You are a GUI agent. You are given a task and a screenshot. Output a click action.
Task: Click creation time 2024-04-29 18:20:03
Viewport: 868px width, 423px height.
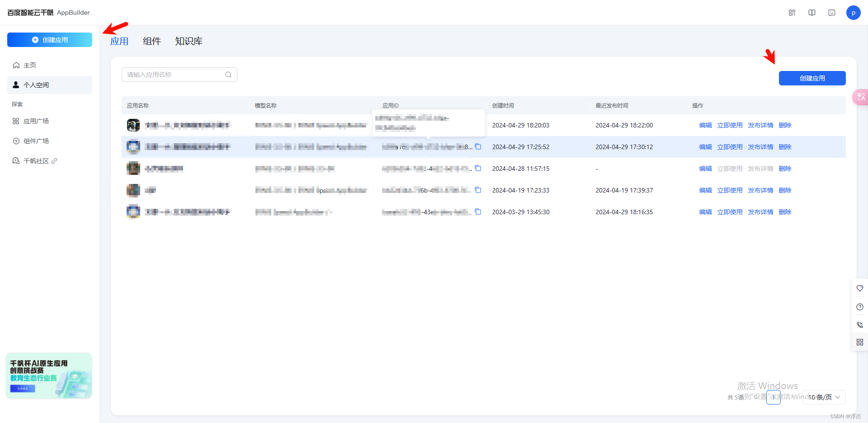tap(521, 125)
